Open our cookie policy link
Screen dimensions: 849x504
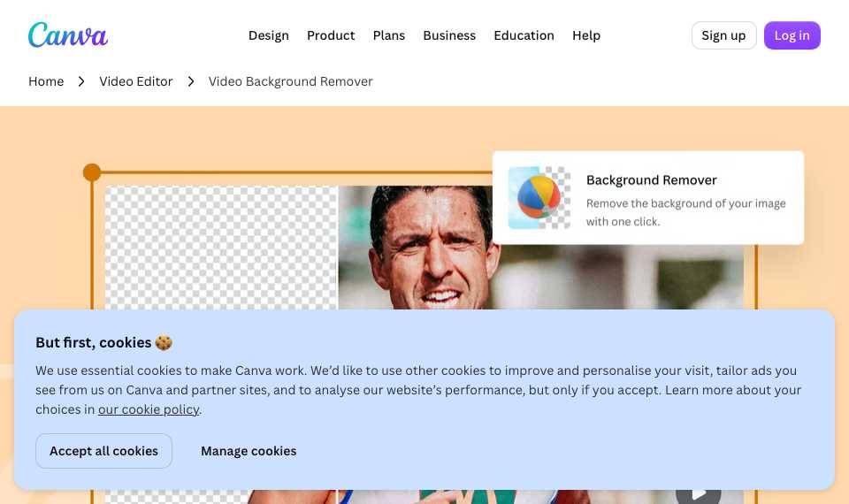click(149, 409)
